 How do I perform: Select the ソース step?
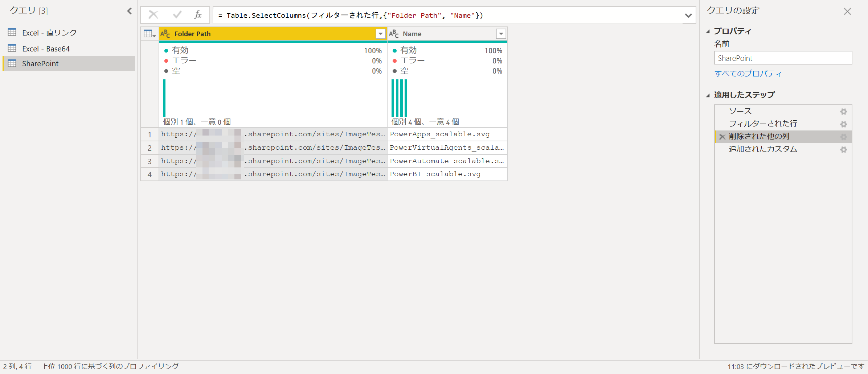783,111
